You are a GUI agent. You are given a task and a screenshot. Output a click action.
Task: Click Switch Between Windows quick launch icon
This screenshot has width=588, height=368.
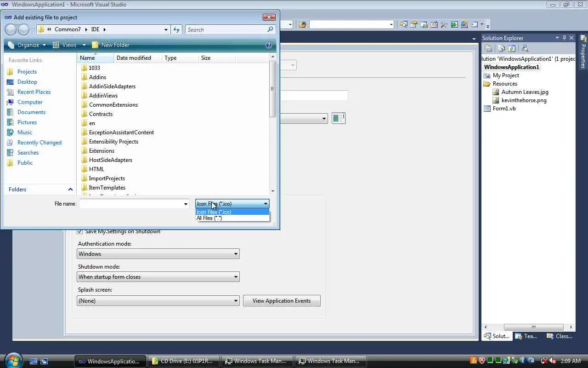[44, 361]
